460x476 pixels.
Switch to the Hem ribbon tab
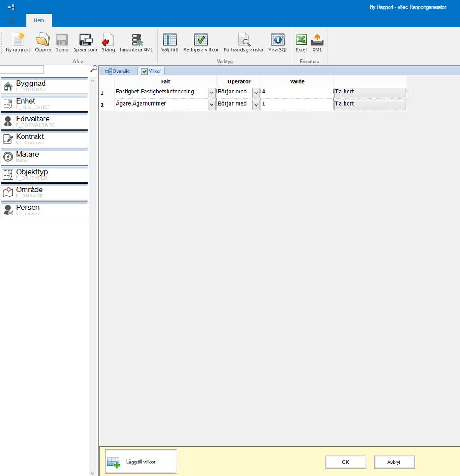coord(39,20)
